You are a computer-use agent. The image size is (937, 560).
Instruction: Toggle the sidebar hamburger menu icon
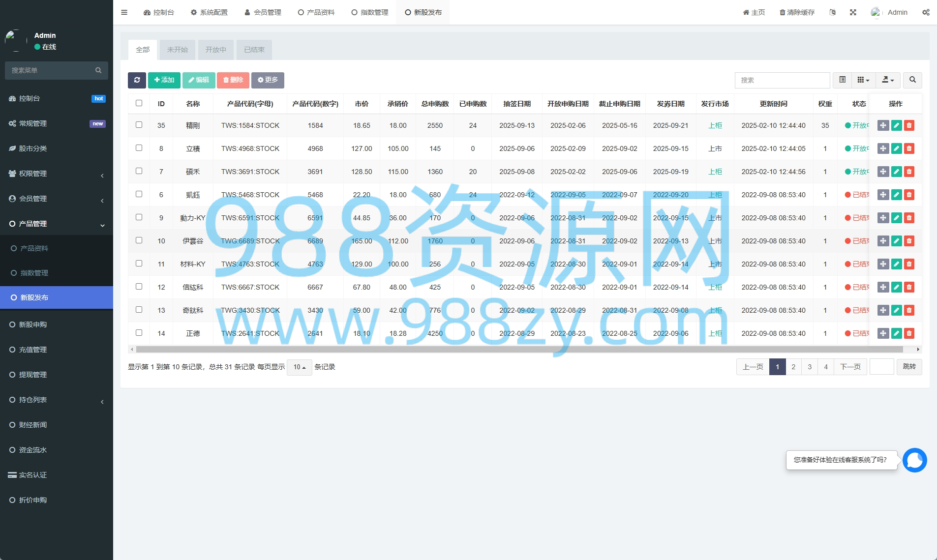124,12
